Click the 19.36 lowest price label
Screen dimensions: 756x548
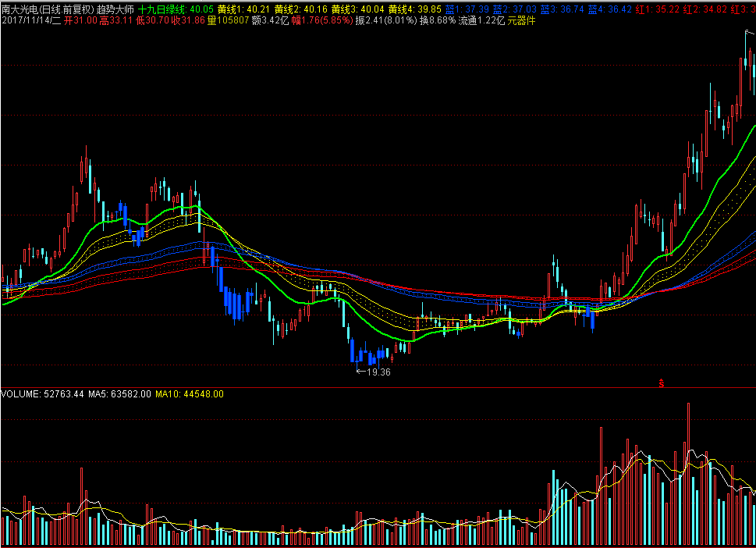click(379, 372)
